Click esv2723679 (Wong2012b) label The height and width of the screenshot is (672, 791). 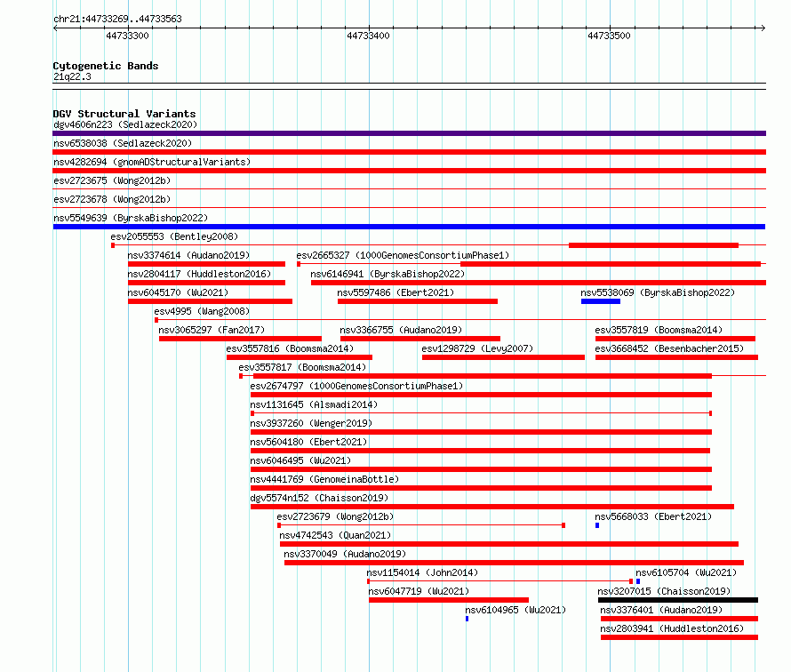click(335, 516)
